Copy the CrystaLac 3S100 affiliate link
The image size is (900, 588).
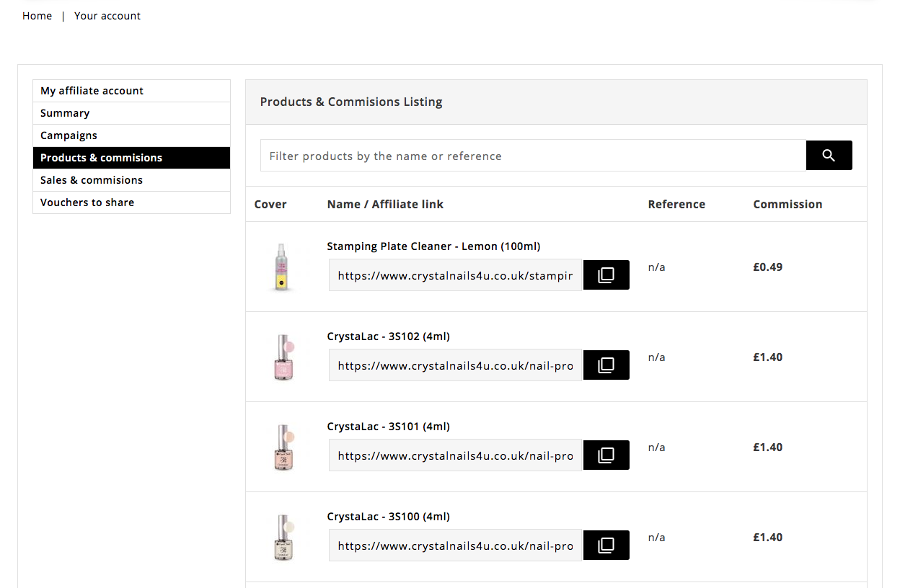pos(606,545)
